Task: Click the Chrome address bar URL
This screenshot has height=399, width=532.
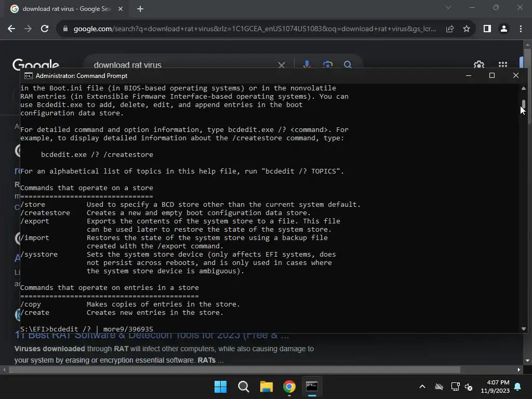Action: 255,29
